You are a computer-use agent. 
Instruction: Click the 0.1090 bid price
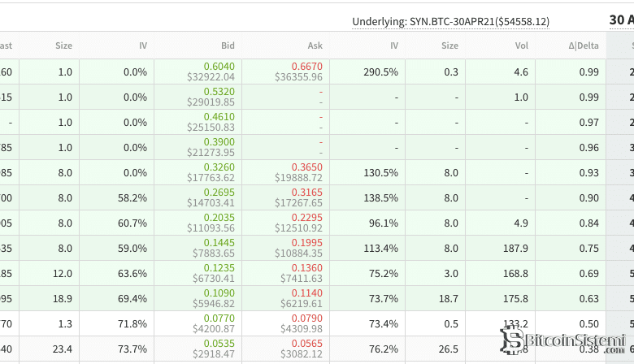pos(219,293)
